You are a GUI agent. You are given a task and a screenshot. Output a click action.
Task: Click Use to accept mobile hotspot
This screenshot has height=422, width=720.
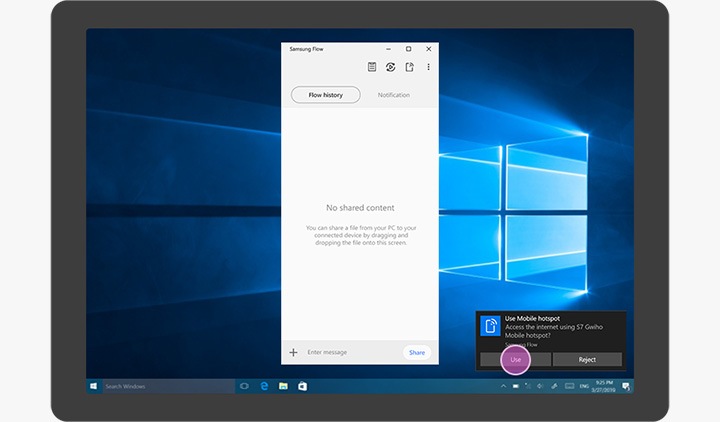[515, 359]
